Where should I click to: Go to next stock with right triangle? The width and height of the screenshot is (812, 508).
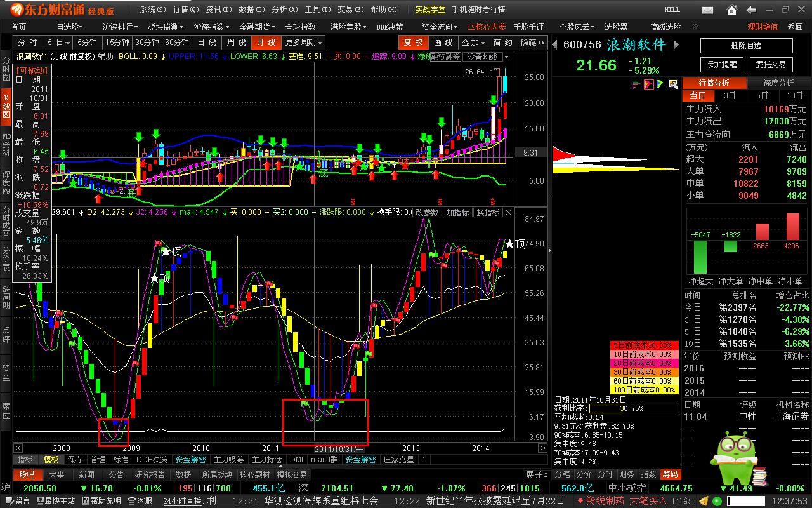[x=676, y=45]
